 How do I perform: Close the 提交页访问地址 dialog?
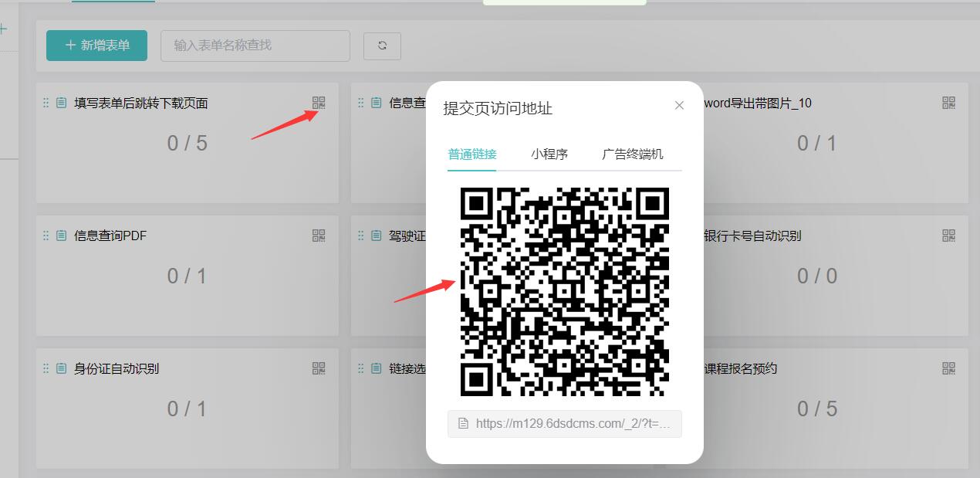coord(679,105)
